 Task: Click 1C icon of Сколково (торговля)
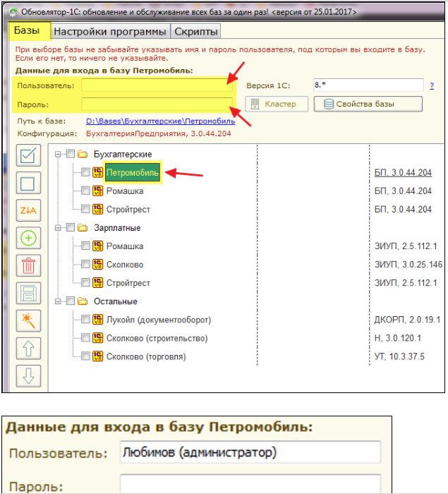97,356
